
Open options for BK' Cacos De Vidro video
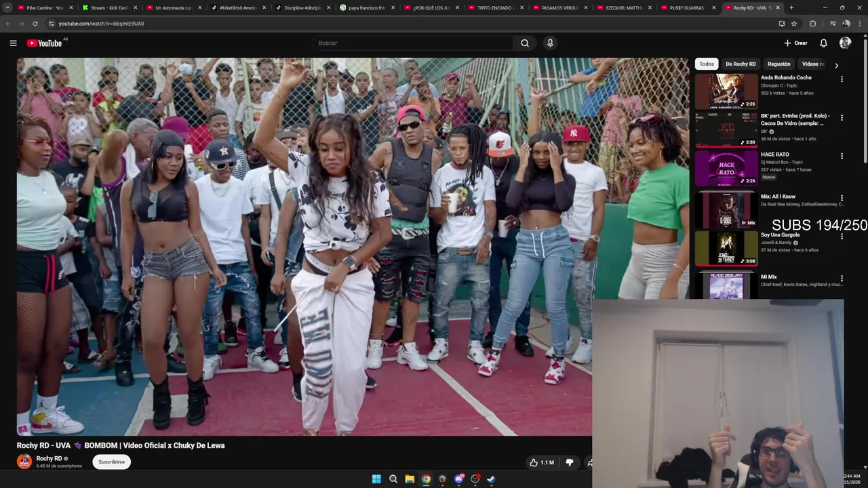coord(842,117)
